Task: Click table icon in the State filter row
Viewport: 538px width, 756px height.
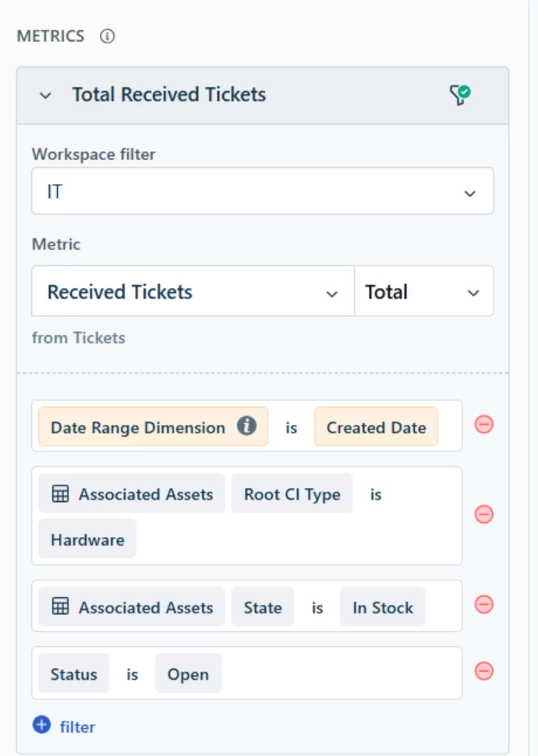Action: tap(60, 606)
